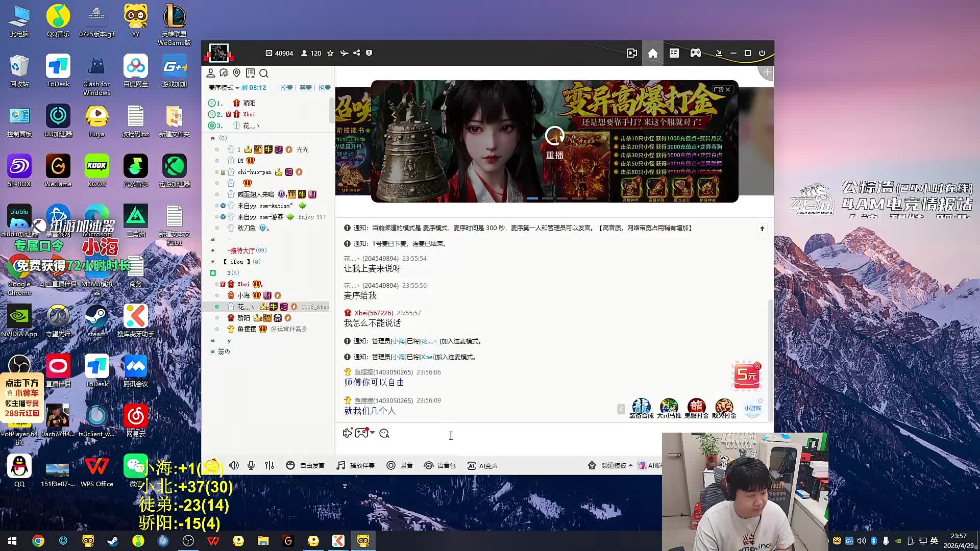Open the 麦序模式 mode dropdown
The height and width of the screenshot is (551, 980).
coord(224,88)
